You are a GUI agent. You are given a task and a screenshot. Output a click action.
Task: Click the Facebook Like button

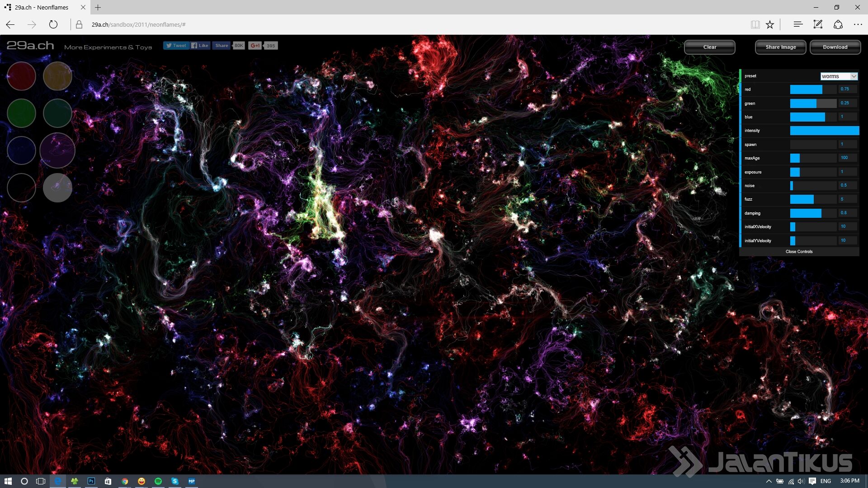click(x=200, y=46)
